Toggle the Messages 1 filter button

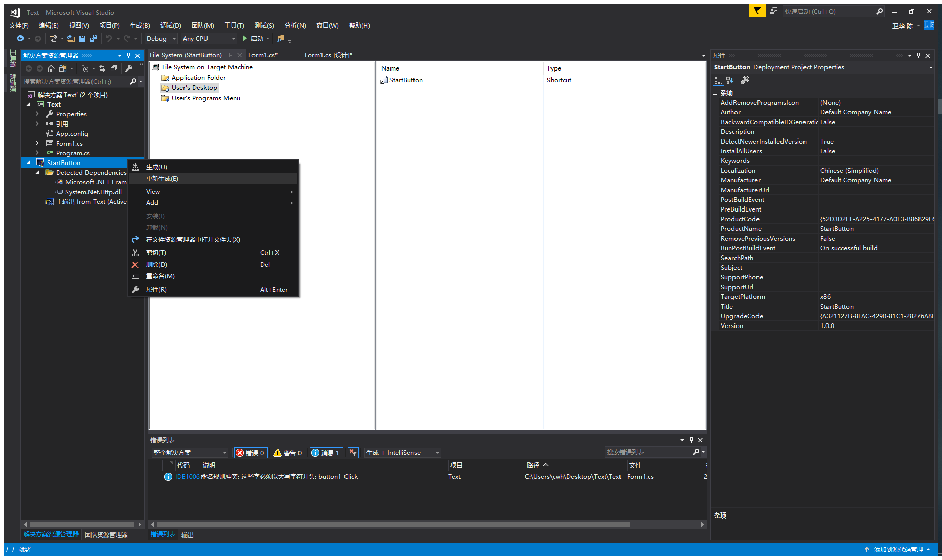pos(326,453)
